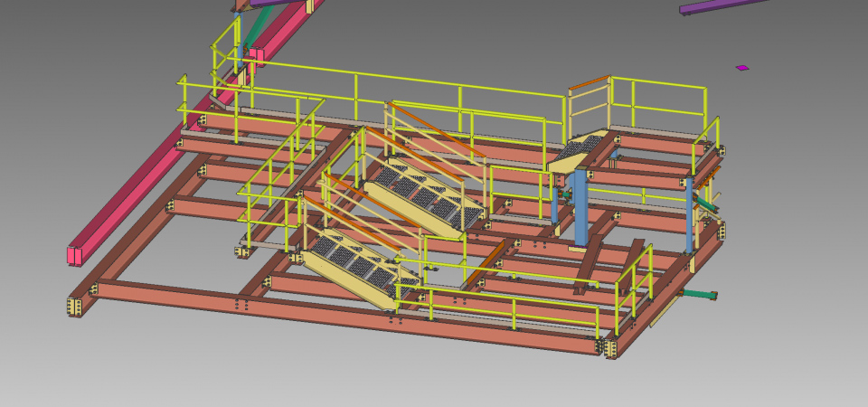Select the small magenta marker near top right
Viewport: 868px width, 407px height.
(x=742, y=67)
